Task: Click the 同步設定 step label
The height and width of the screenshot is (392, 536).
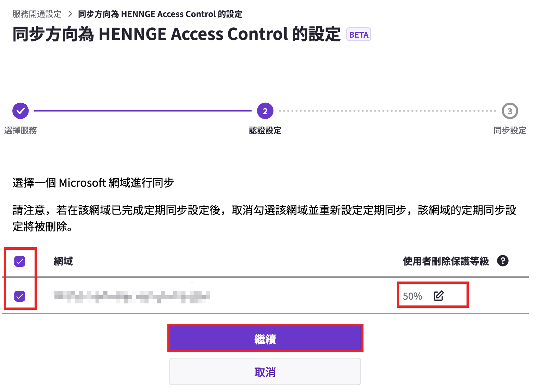Action: coord(510,130)
